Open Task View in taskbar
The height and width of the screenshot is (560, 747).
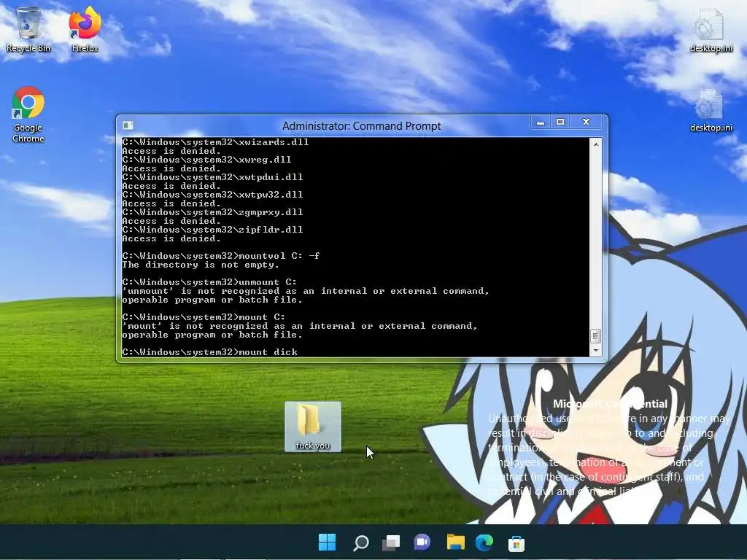click(x=391, y=542)
